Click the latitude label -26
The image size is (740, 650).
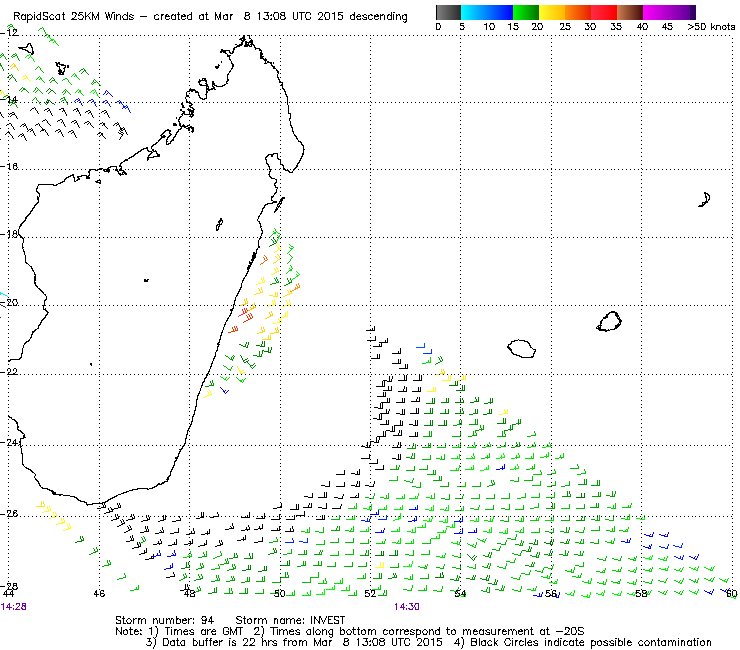[10, 513]
